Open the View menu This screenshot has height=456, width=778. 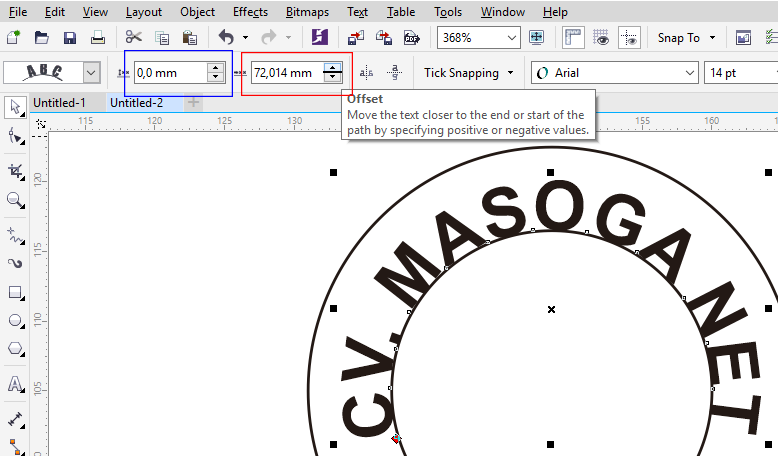[95, 12]
